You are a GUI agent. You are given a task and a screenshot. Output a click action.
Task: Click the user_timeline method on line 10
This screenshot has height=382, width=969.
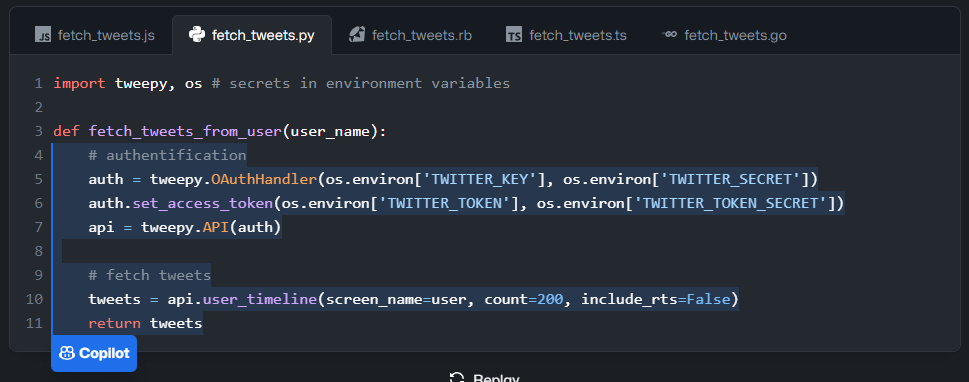(x=260, y=300)
